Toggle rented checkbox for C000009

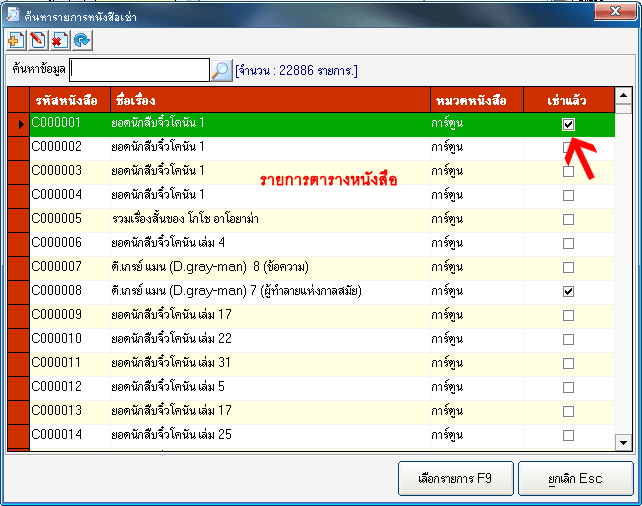(x=568, y=316)
